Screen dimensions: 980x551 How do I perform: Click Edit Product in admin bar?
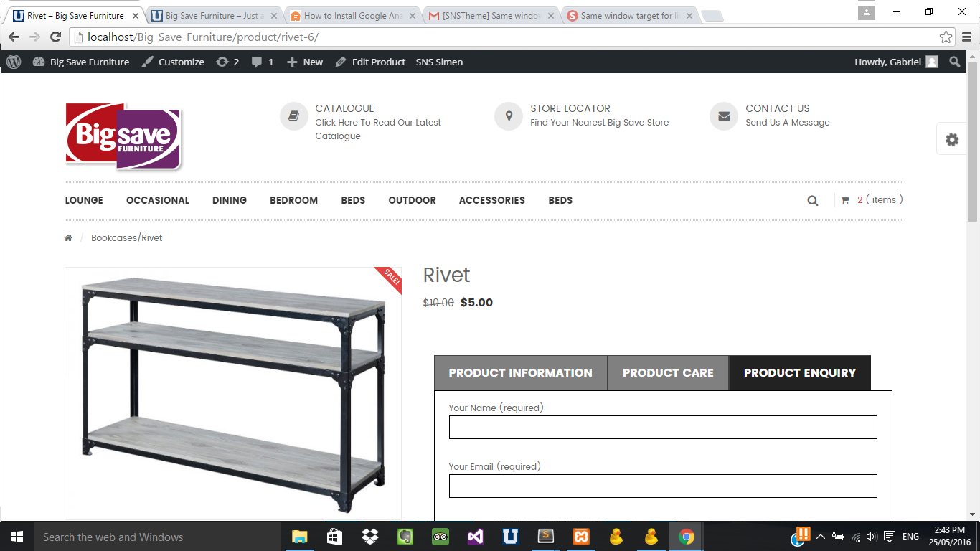coord(370,62)
